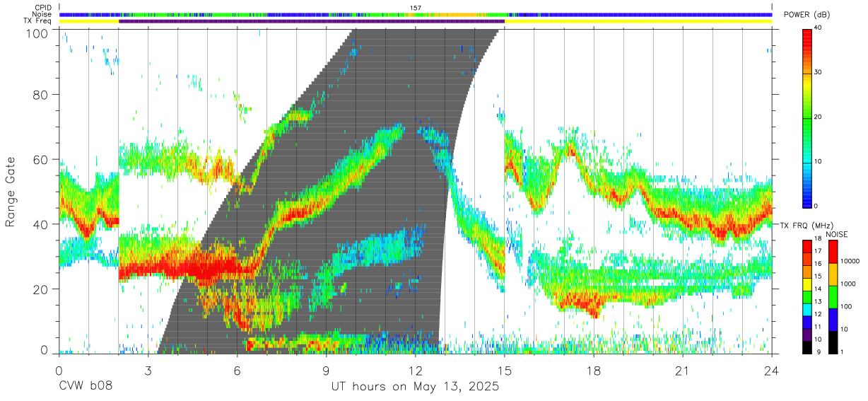The height and width of the screenshot is (401, 868).
Task: Click noise scale label '1000'
Action: 848,284
